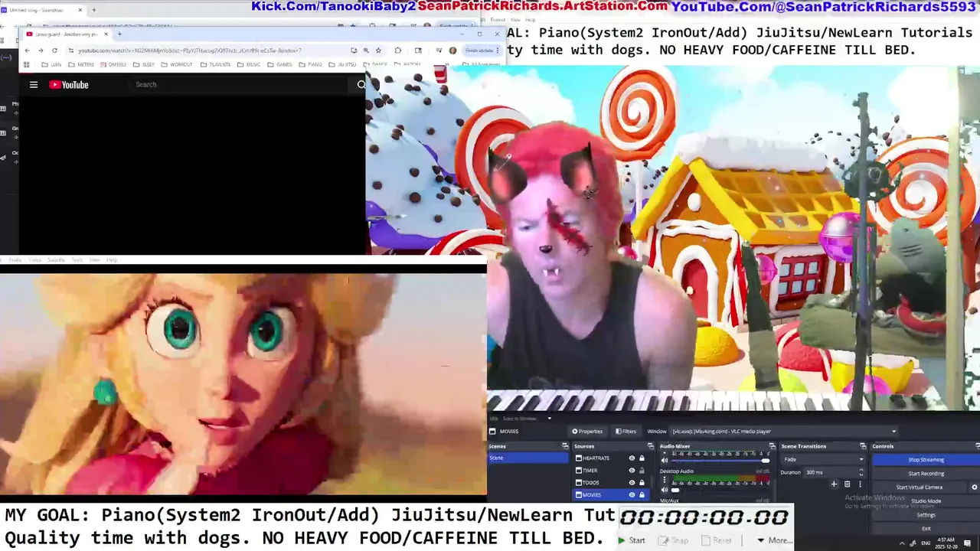This screenshot has width=980, height=551.
Task: Hide the TIMER source with its eye icon
Action: (632, 471)
